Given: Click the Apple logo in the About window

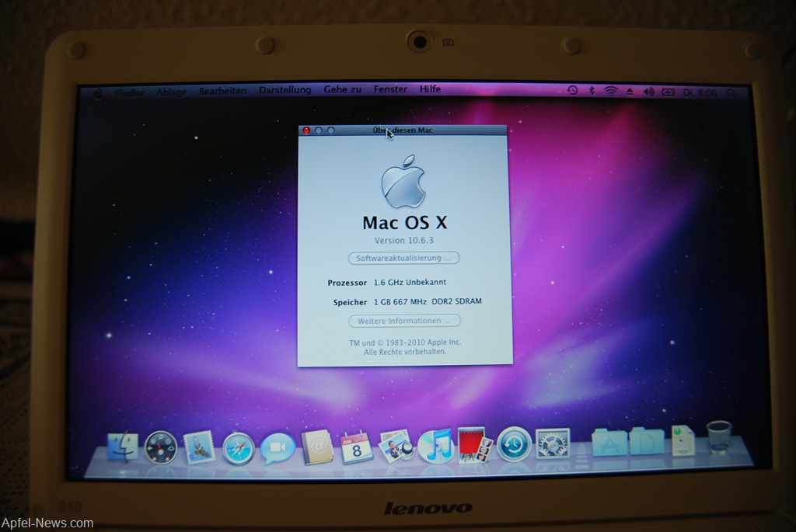Looking at the screenshot, I should click(x=403, y=182).
